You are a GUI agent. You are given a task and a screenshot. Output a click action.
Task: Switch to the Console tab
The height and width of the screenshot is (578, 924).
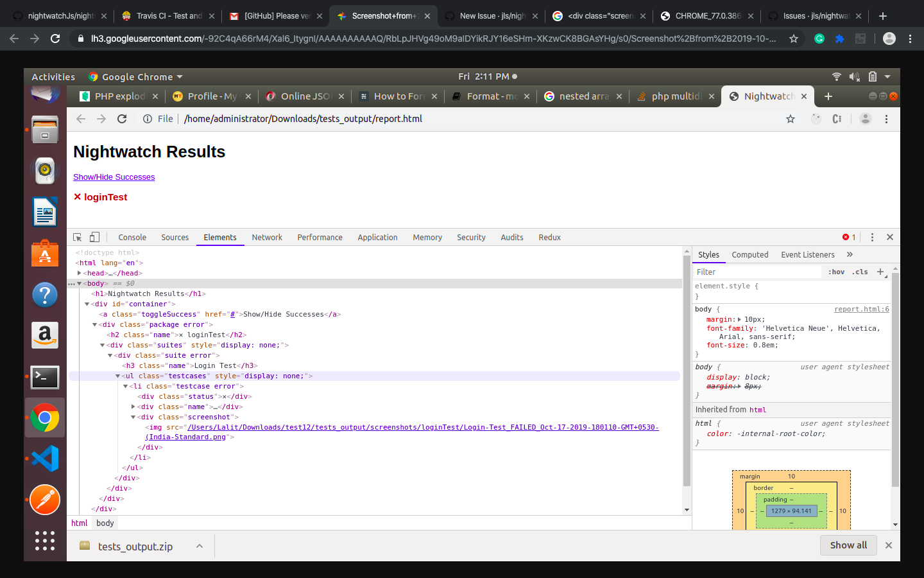point(132,237)
